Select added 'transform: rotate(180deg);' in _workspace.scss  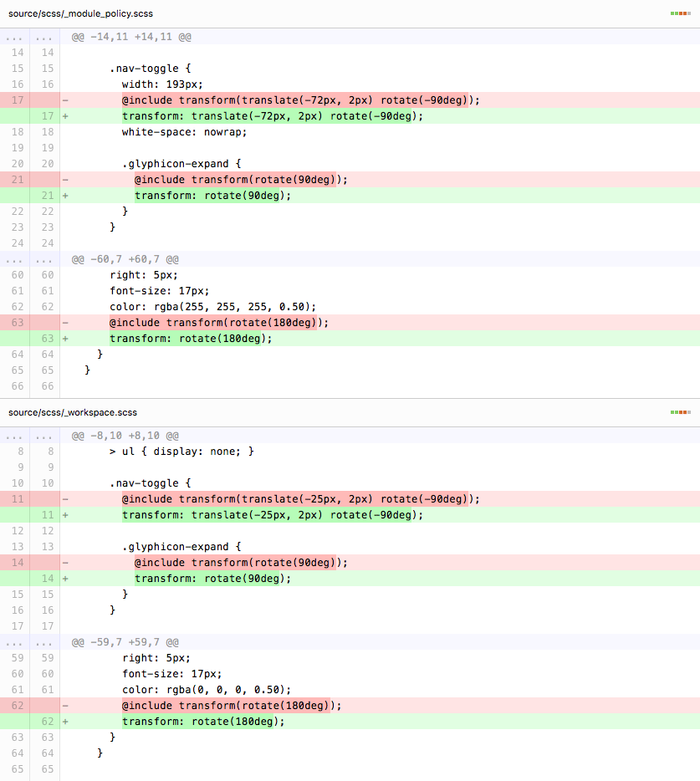click(203, 722)
